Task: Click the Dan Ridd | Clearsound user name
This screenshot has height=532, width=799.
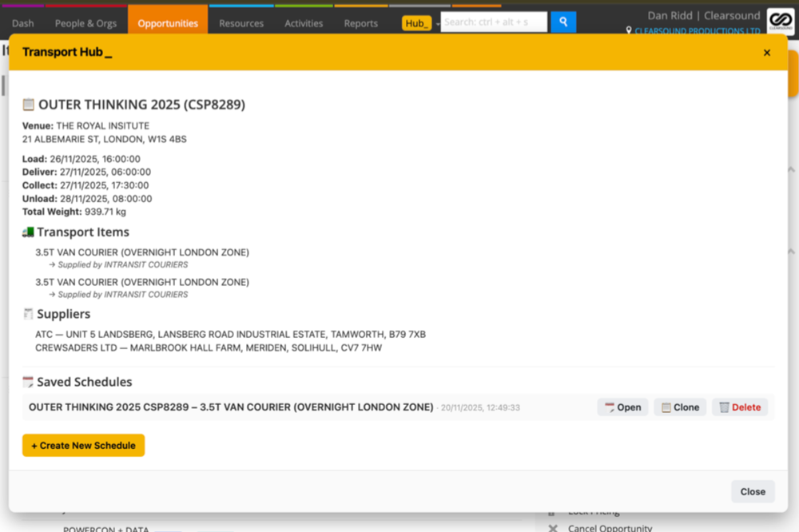Action: 704,16
